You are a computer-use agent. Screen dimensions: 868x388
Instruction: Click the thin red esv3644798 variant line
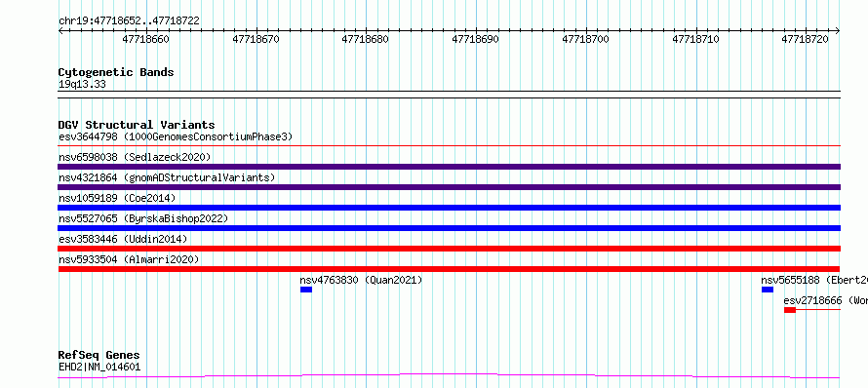tap(449, 146)
